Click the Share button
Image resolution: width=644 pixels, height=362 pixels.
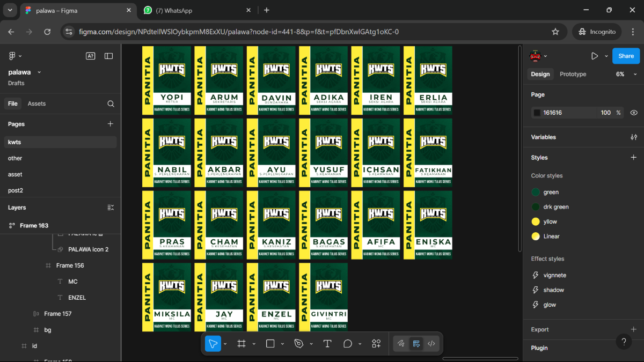click(x=626, y=56)
